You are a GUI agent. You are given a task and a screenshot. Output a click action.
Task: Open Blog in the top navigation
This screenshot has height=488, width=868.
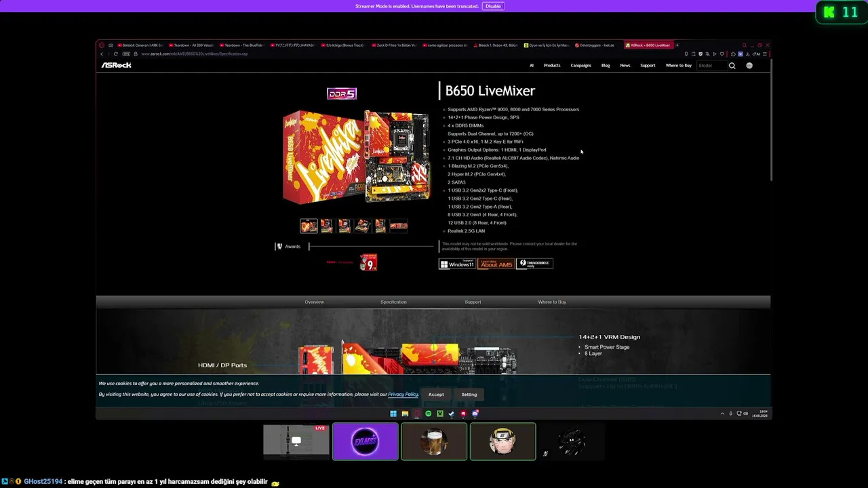tap(606, 66)
